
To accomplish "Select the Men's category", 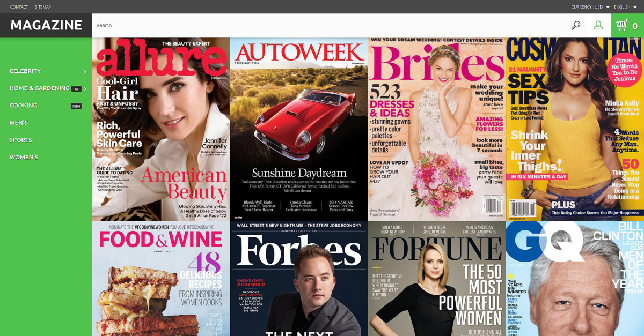I will (19, 123).
